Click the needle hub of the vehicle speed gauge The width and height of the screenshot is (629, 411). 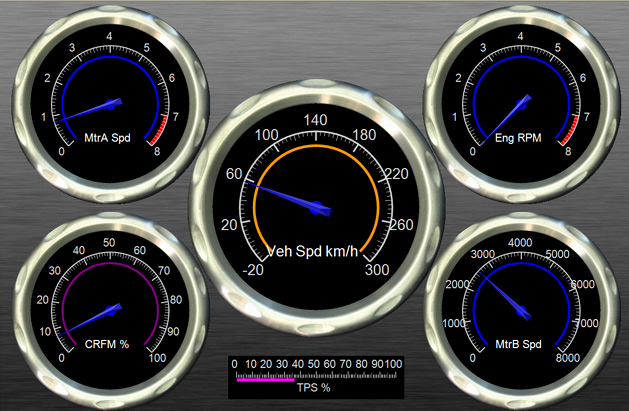317,208
